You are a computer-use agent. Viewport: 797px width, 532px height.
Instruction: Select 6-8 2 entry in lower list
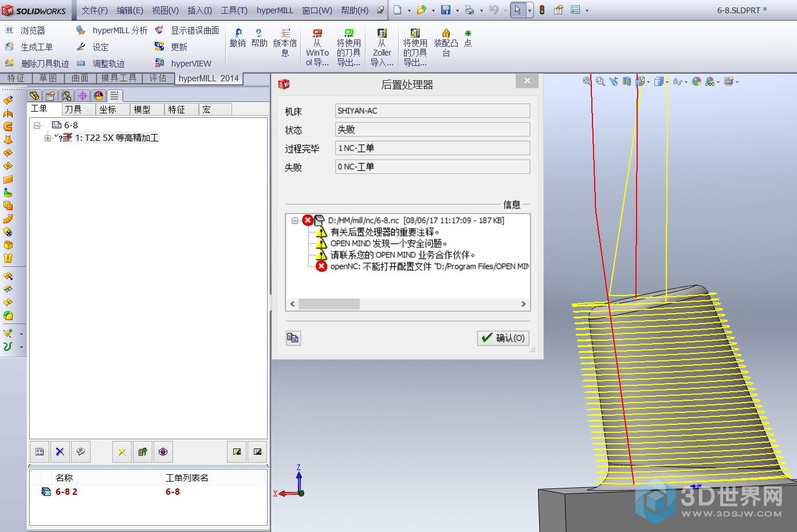(66, 492)
